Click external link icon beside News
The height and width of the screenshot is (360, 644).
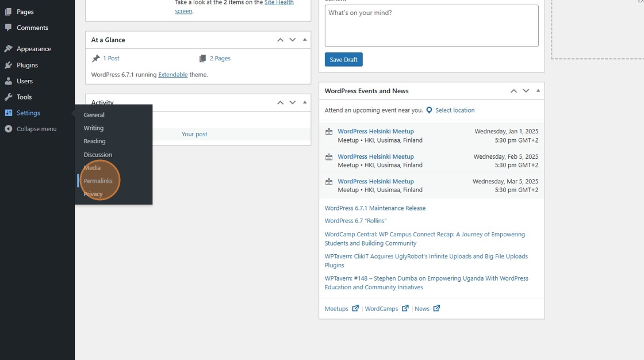(436, 308)
